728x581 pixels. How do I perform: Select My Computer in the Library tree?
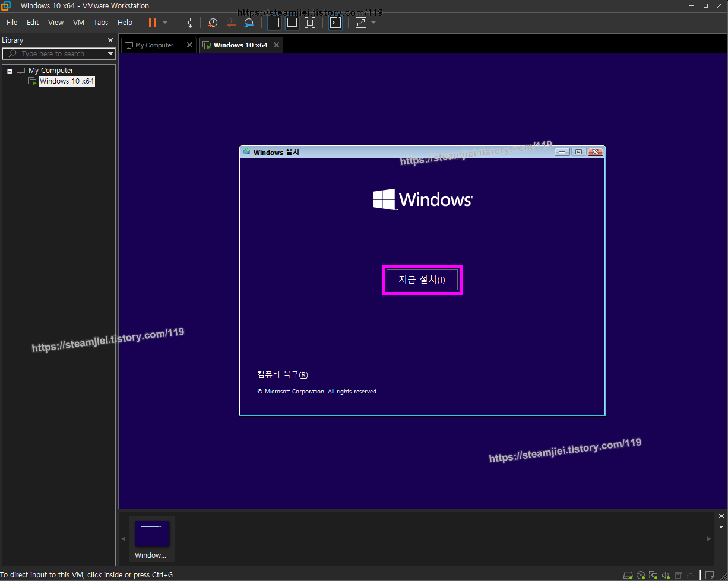click(50, 71)
